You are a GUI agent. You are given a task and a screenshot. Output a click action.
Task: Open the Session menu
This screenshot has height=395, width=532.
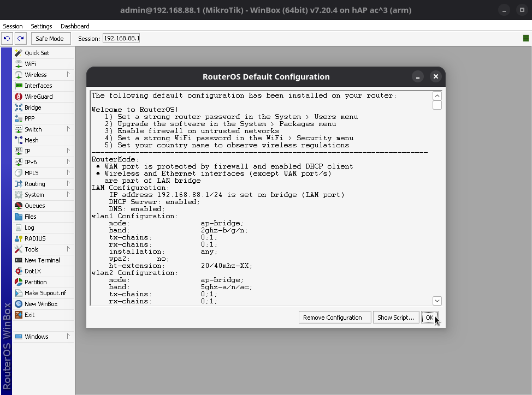13,26
